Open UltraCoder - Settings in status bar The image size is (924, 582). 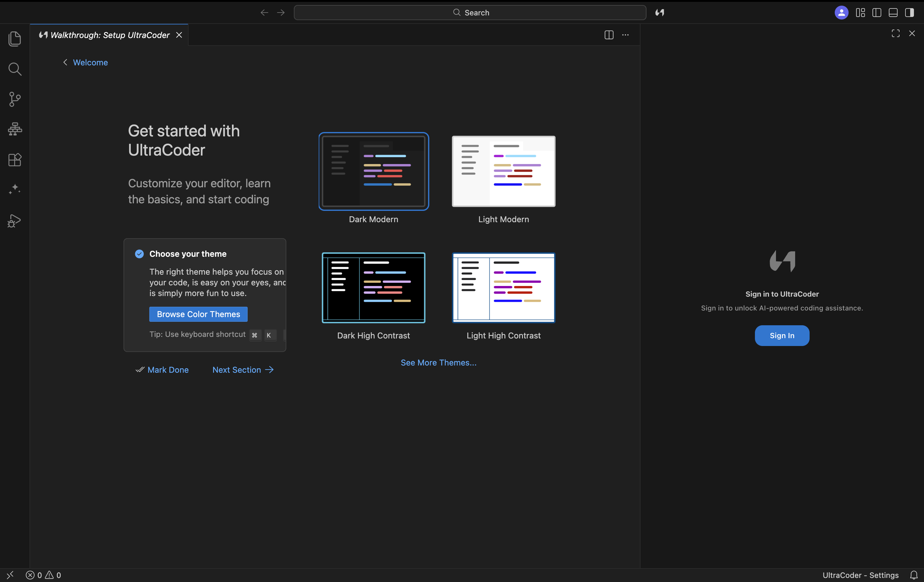tap(860, 575)
